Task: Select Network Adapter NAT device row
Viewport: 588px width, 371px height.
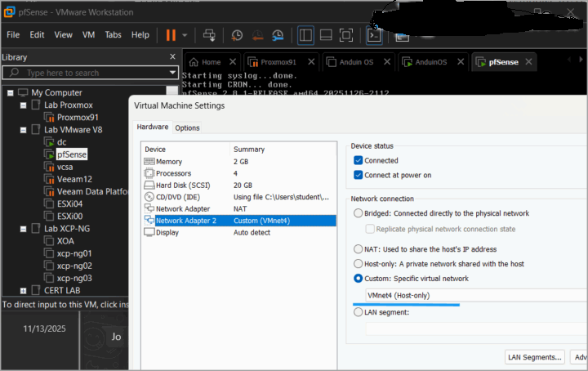Action: 238,209
